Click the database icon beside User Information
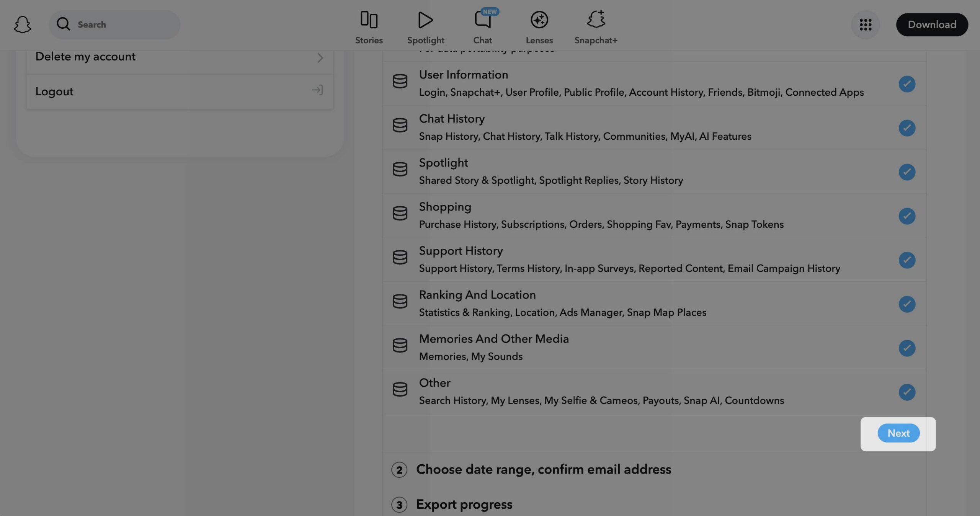The height and width of the screenshot is (516, 980). (400, 82)
